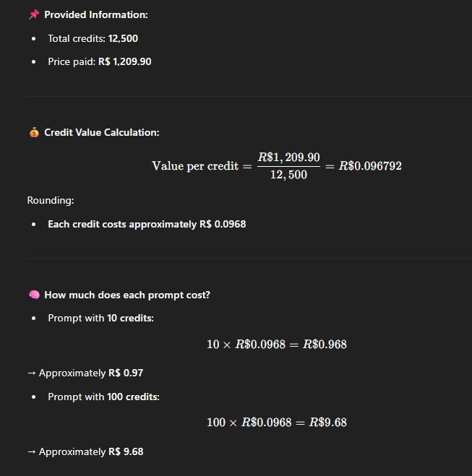Viewport: 472px width, 476px height.
Task: Click the brain emoji icon
Action: point(34,295)
